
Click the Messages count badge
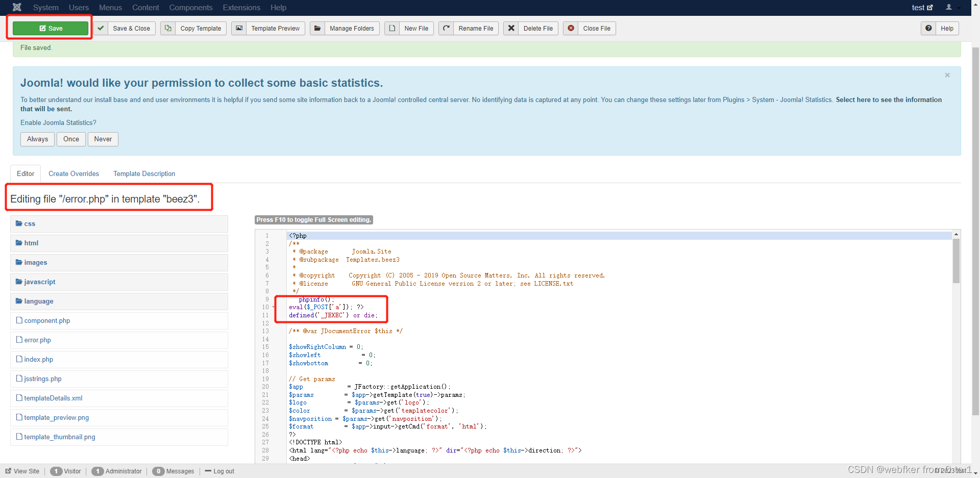click(158, 471)
